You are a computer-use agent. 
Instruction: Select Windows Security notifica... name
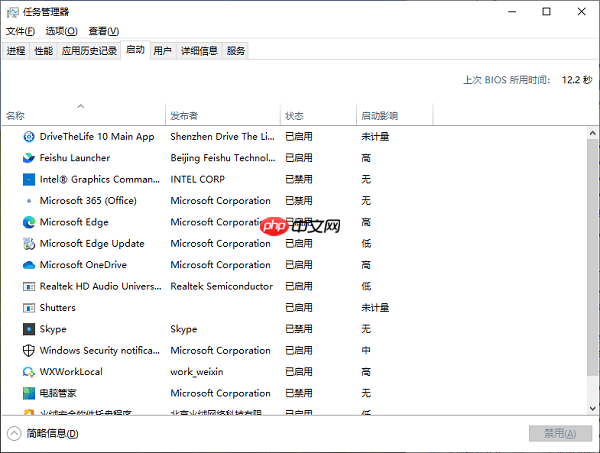tap(100, 350)
